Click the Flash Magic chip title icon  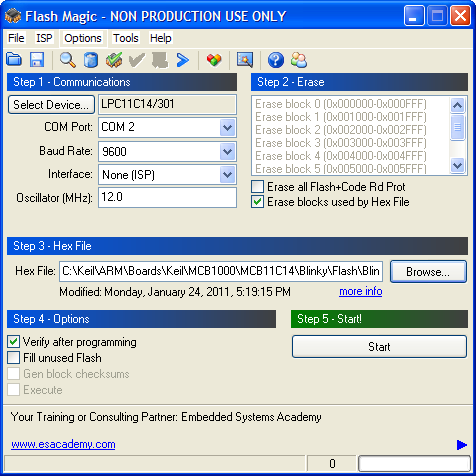(13, 15)
